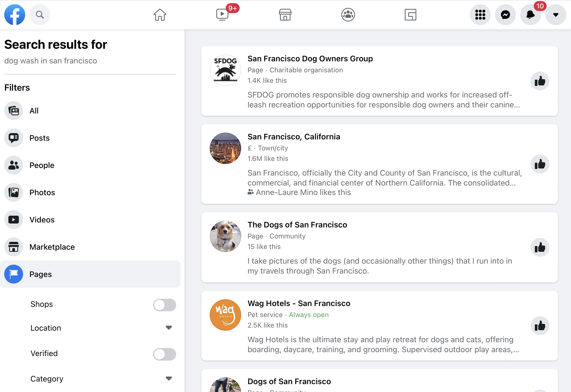The image size is (571, 392).
Task: Click the Gaming icon in navigation
Action: (411, 15)
